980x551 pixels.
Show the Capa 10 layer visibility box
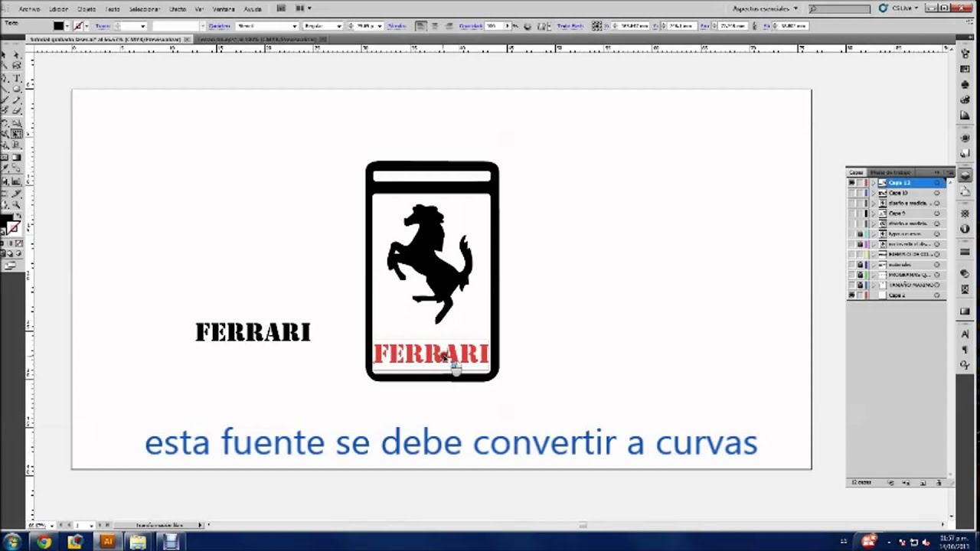[x=851, y=193]
